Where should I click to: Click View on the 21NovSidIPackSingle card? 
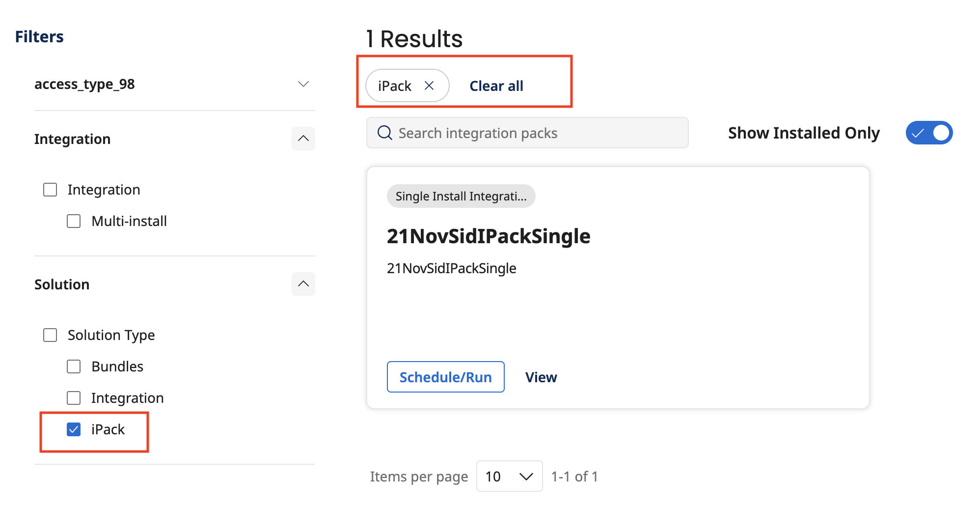click(x=541, y=377)
